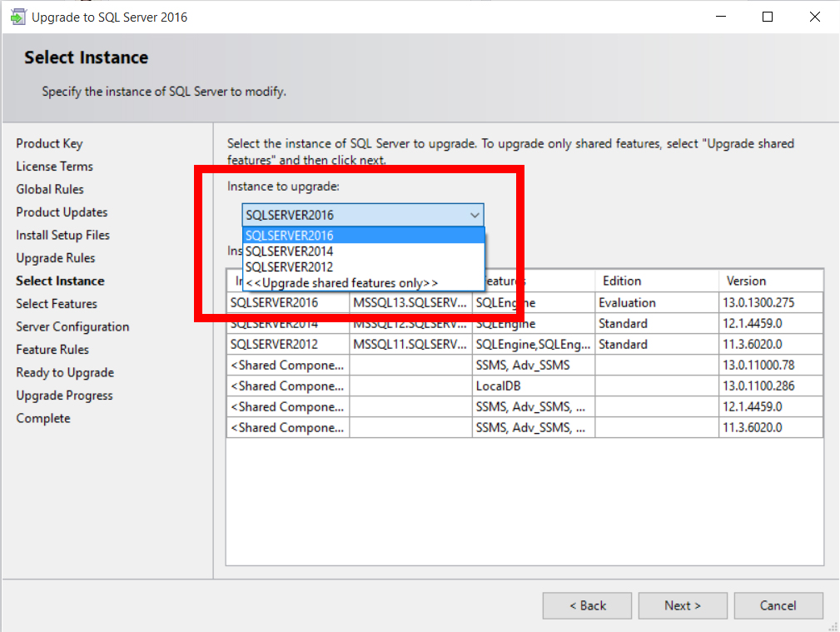Open the Product Key step in sidebar

point(49,143)
